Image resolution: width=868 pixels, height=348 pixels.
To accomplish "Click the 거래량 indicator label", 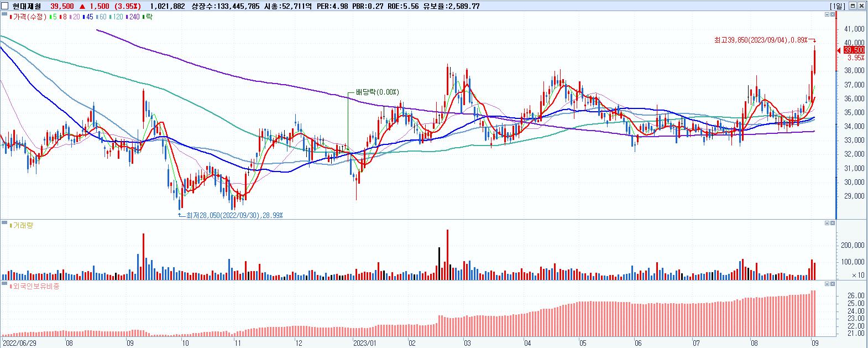I will pos(21,225).
